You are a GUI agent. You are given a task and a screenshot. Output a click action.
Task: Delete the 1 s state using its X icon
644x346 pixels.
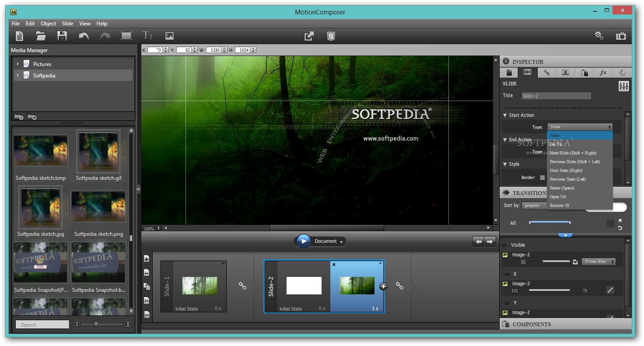pyautogui.click(x=334, y=264)
